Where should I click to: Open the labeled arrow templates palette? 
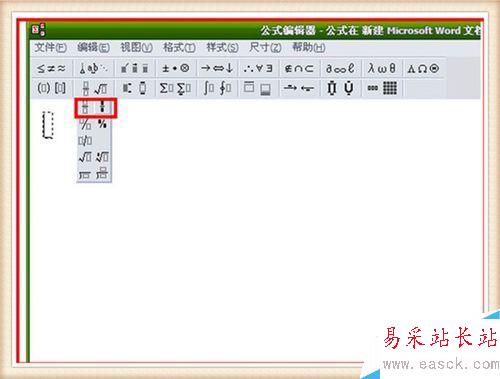299,88
